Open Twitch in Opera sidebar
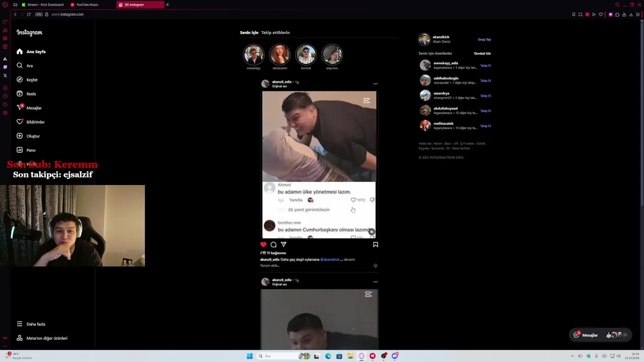The image size is (644, 362). 5,67
